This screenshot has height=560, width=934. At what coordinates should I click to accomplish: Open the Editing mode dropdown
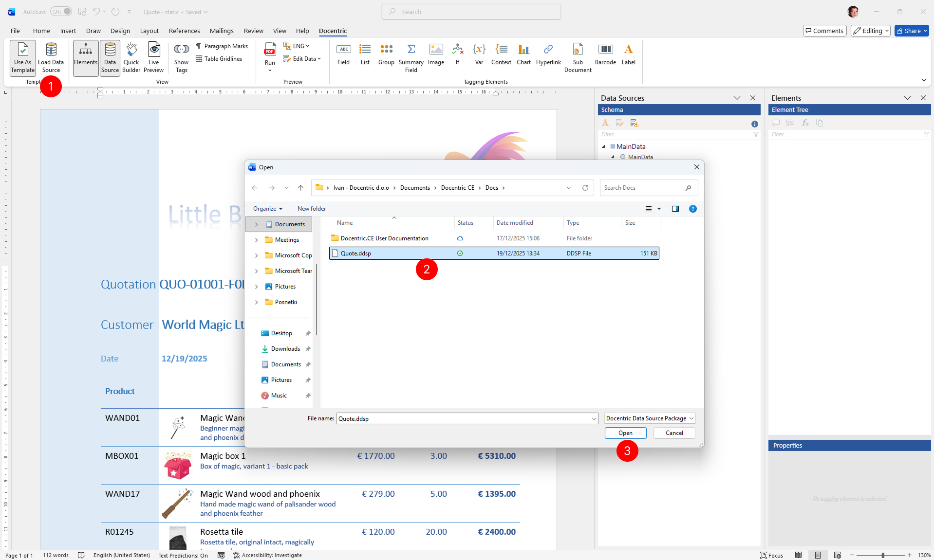pyautogui.click(x=871, y=31)
